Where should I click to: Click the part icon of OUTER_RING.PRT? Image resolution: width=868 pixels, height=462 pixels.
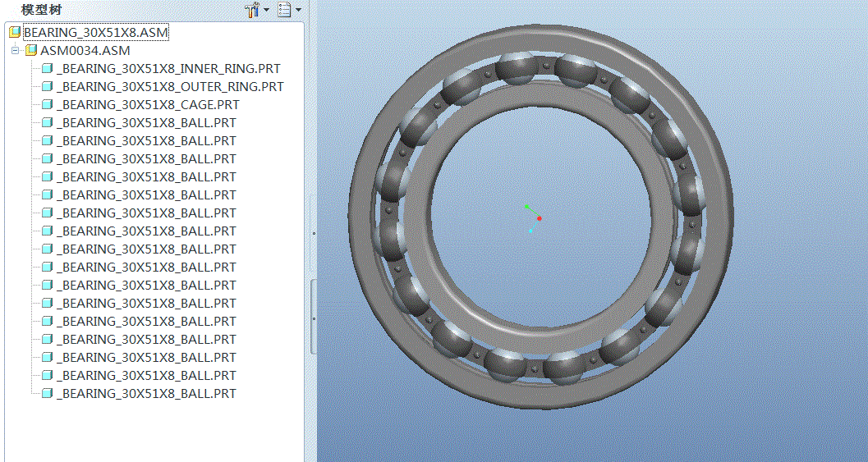coord(48,86)
